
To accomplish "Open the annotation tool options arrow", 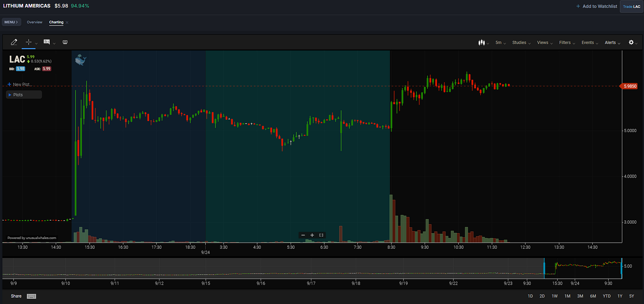I will (54, 43).
